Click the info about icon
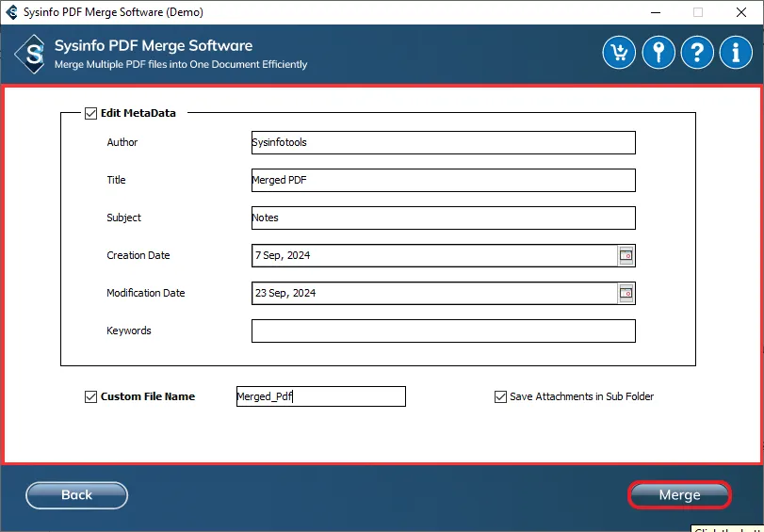This screenshot has height=532, width=764. [x=736, y=53]
